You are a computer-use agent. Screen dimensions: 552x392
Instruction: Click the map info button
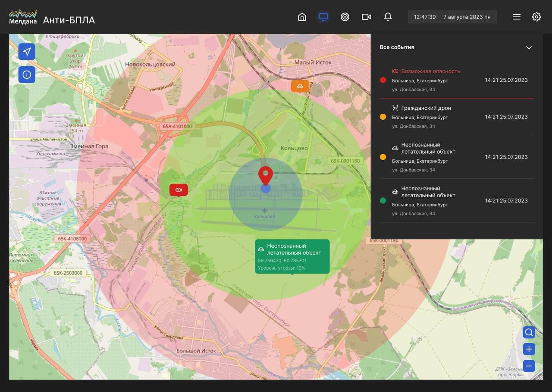pos(27,75)
